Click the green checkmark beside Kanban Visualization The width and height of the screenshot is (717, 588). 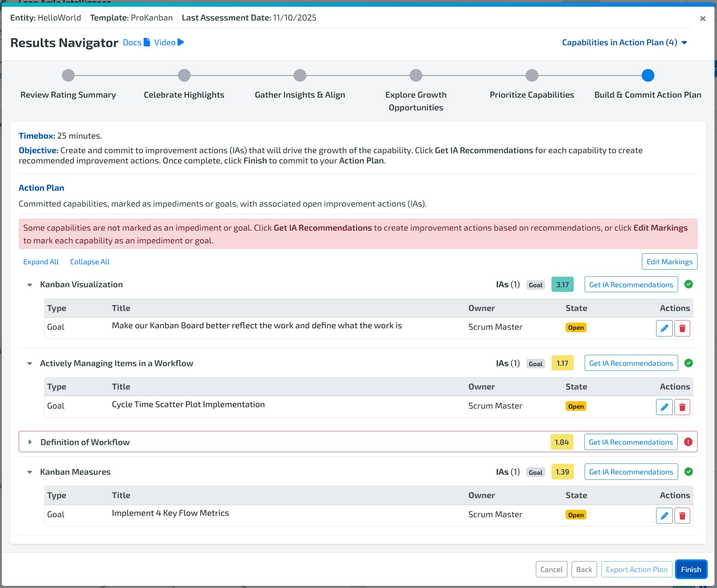tap(688, 284)
